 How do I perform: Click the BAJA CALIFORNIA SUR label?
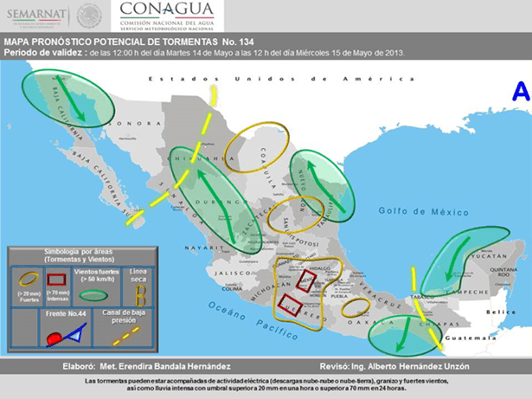pyautogui.click(x=100, y=183)
